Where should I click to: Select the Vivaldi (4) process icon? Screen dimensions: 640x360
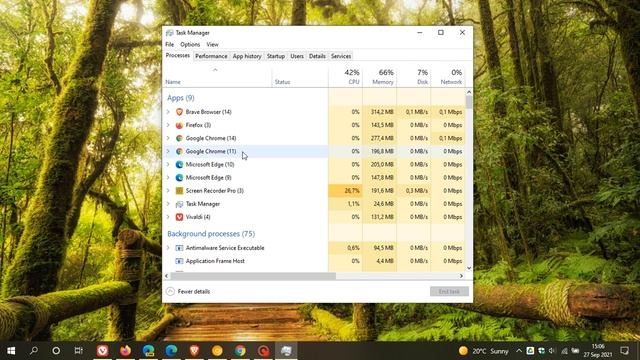179,217
